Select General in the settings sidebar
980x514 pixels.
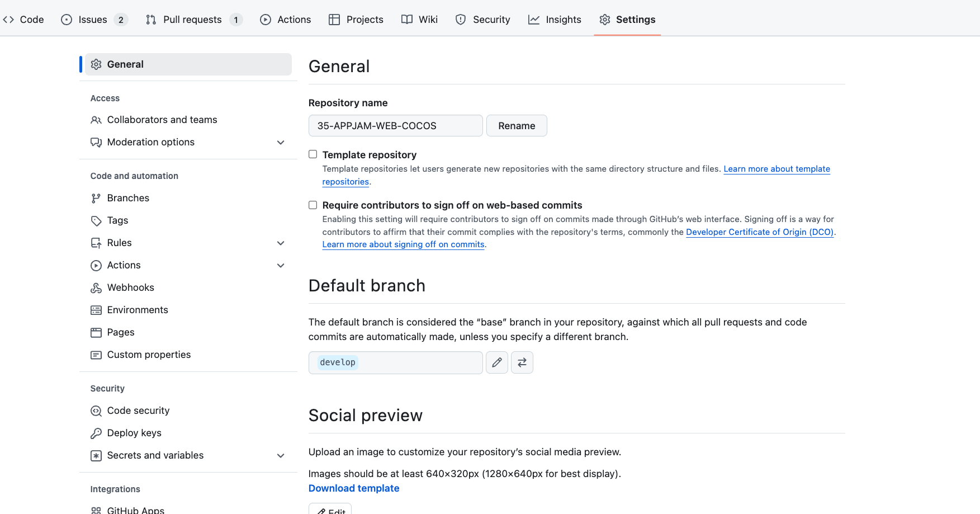(188, 64)
